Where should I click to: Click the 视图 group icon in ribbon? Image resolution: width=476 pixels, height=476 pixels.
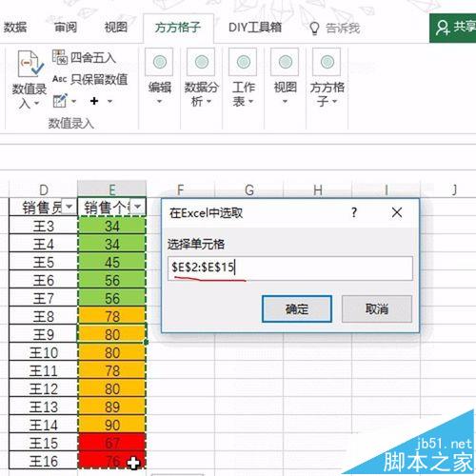285,62
